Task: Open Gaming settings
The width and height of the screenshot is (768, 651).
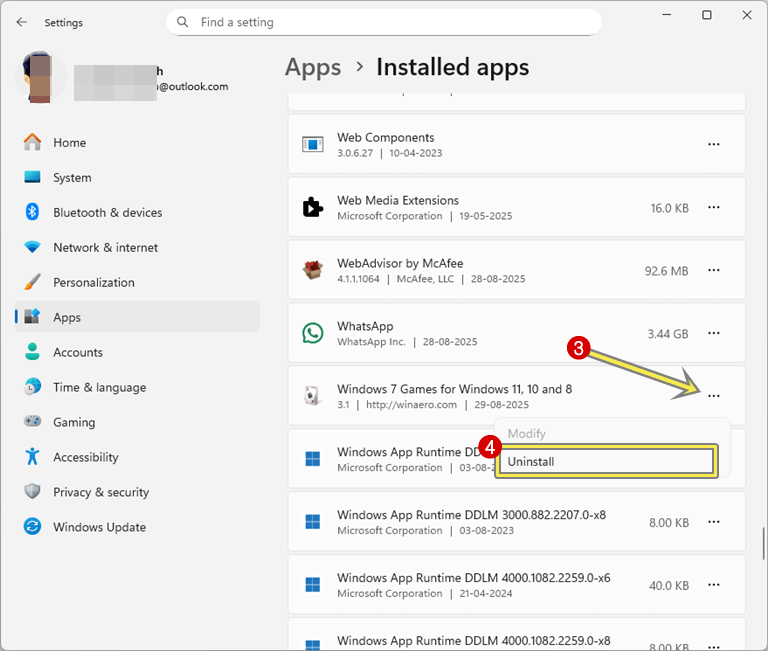Action: (137, 422)
